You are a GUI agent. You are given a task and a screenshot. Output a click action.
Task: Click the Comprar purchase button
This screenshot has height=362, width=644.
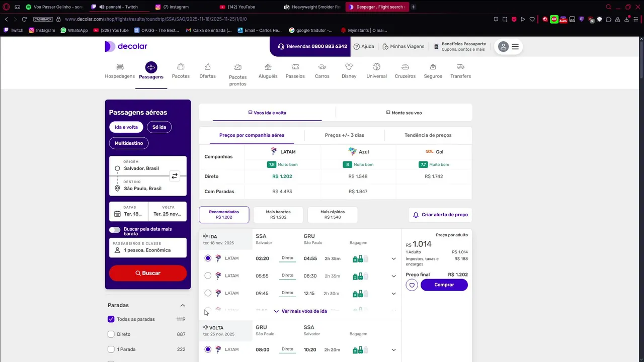pyautogui.click(x=444, y=285)
